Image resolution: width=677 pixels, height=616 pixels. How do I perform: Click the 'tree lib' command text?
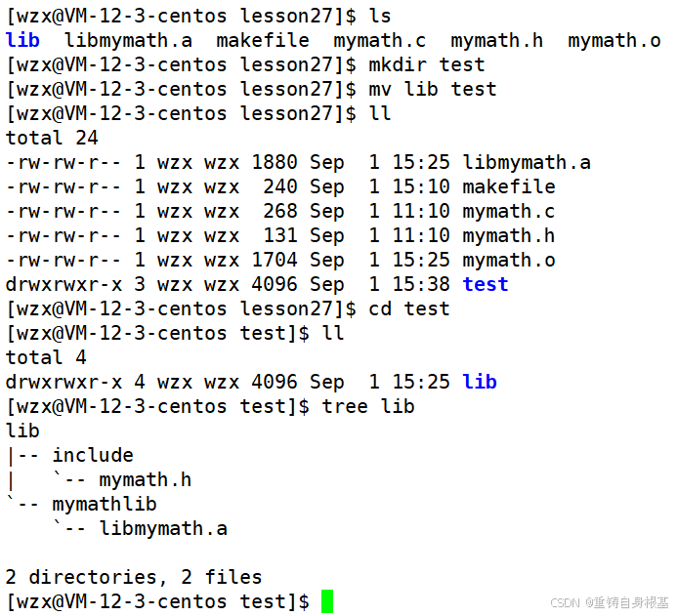368,406
